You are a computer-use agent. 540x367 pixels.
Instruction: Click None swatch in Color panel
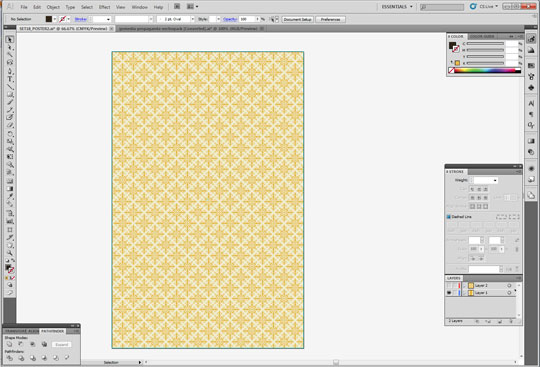click(x=451, y=70)
